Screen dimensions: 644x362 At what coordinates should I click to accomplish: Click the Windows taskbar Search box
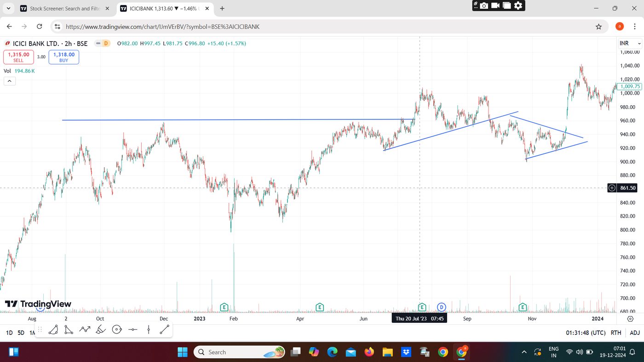239,352
